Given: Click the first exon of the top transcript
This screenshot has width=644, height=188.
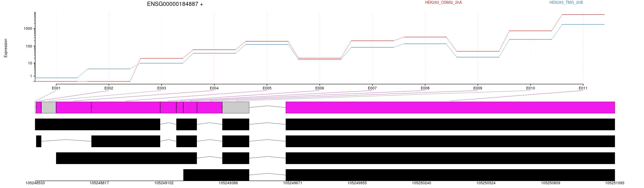Looking at the screenshot, I should click(98, 124).
